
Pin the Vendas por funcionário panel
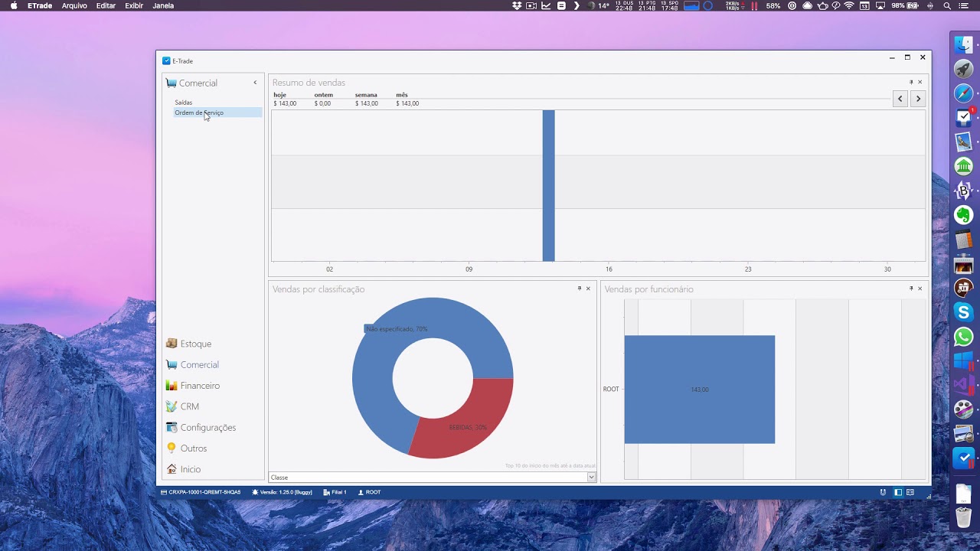[911, 289]
